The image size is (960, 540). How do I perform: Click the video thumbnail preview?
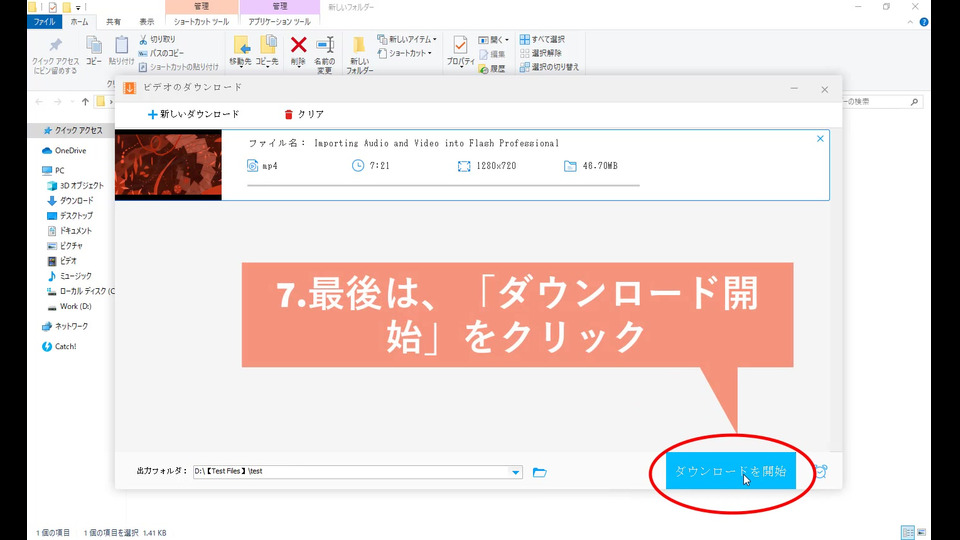coord(168,165)
